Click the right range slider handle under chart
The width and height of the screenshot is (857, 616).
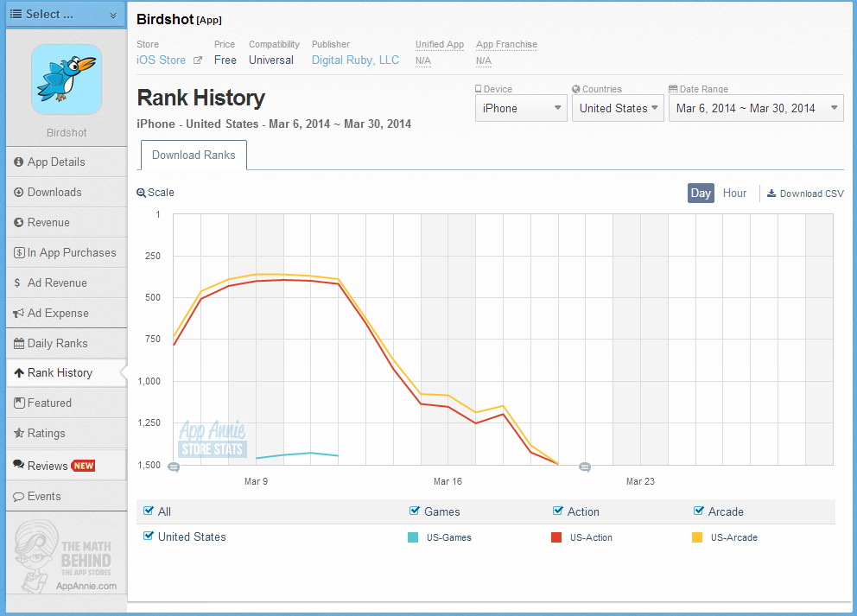(x=585, y=467)
